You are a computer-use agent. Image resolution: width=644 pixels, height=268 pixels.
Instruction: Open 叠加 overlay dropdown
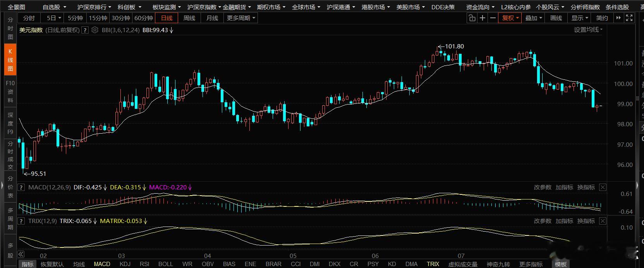point(533,18)
